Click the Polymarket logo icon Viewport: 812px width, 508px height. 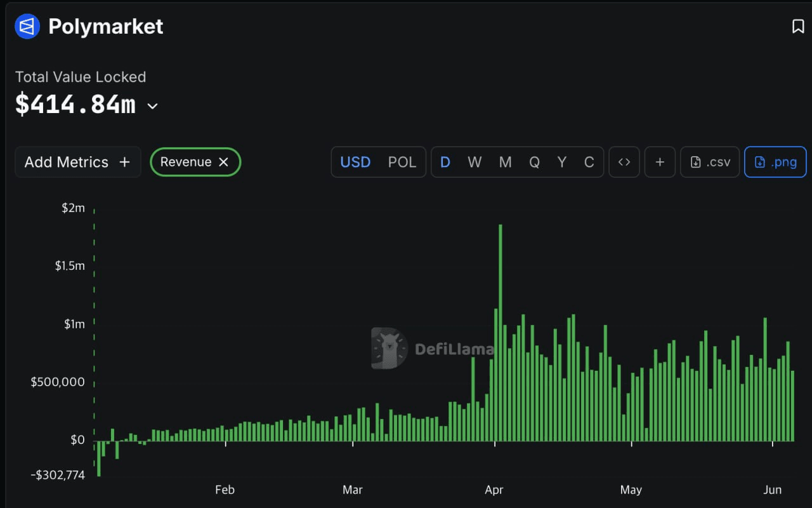click(x=27, y=27)
